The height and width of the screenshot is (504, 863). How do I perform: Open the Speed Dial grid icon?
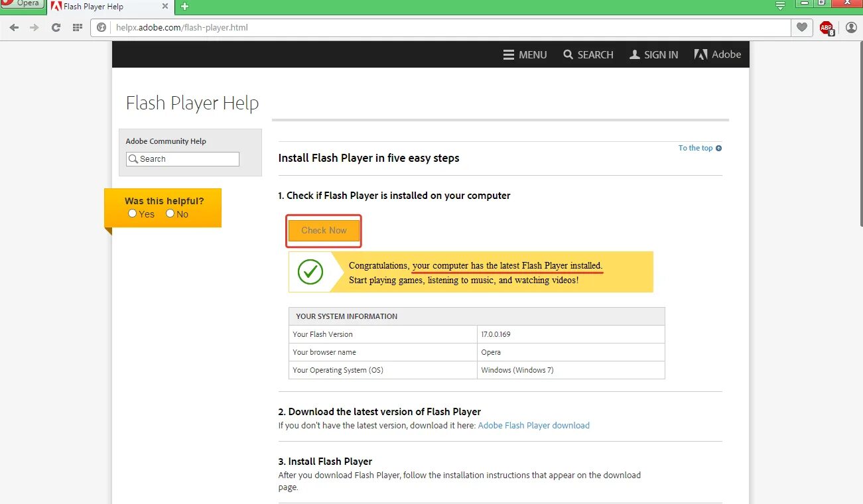pos(77,28)
